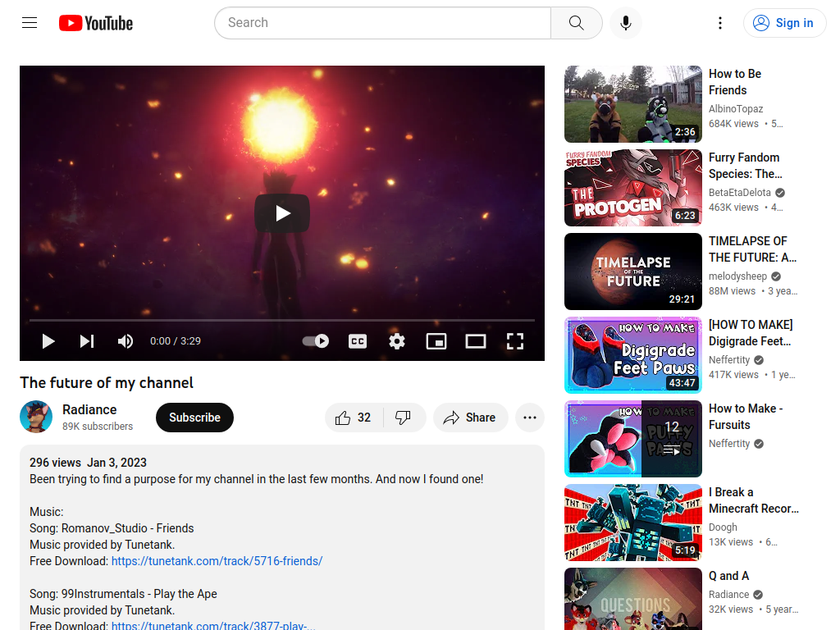Image resolution: width=840 pixels, height=630 pixels.
Task: Click the magnifier search button
Action: coord(577,23)
